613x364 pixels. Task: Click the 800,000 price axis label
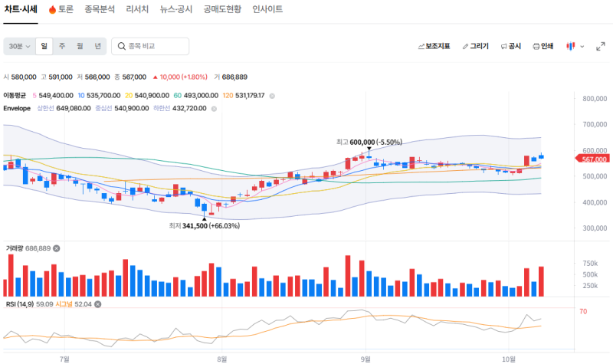pyautogui.click(x=595, y=99)
